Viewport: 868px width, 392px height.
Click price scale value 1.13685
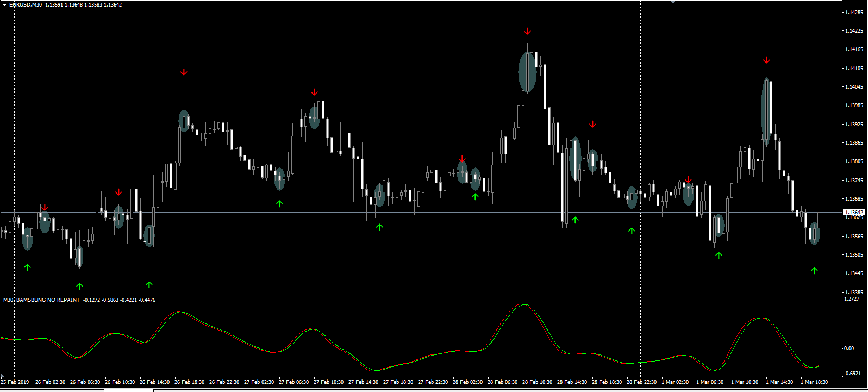pyautogui.click(x=854, y=199)
